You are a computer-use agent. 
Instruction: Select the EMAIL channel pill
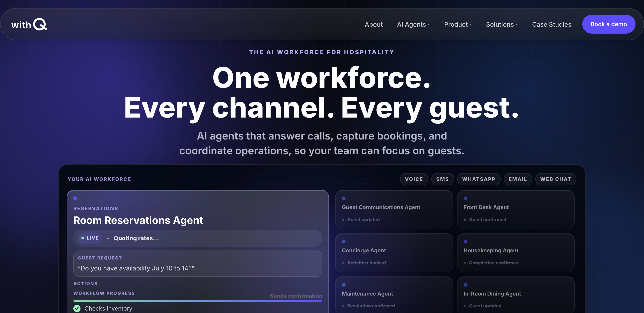[518, 179]
